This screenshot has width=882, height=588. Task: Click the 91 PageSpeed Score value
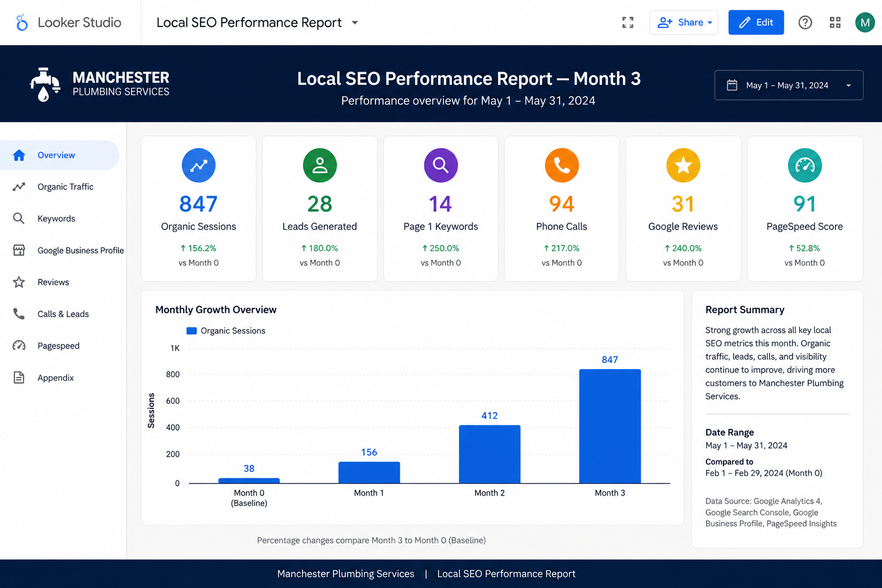click(x=805, y=204)
